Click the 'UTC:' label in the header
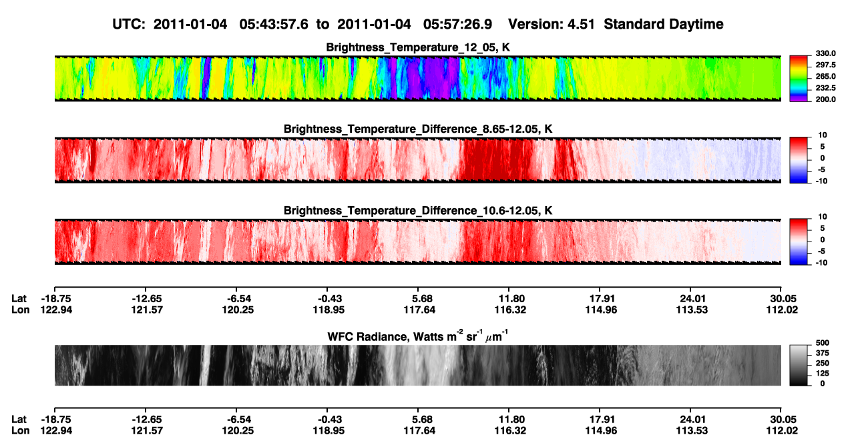 pos(130,24)
